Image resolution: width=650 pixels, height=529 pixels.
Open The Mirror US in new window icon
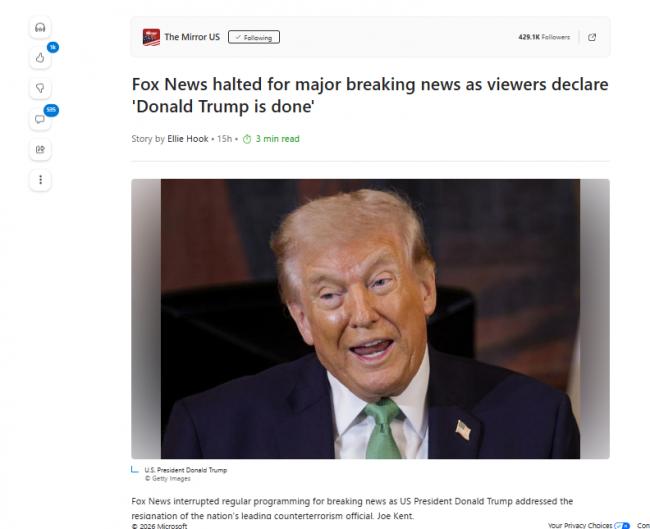pos(592,37)
